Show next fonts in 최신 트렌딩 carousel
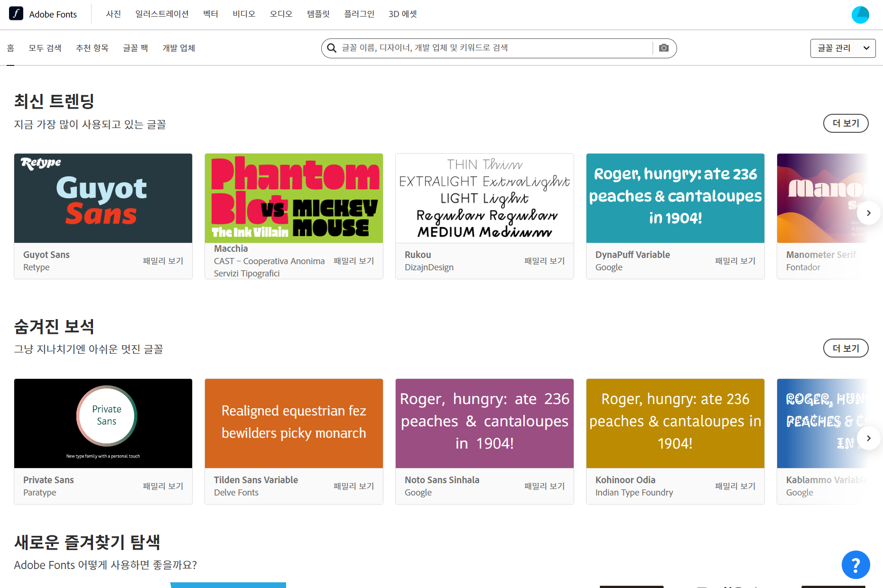Screen dimensions: 883x588 pyautogui.click(x=869, y=213)
